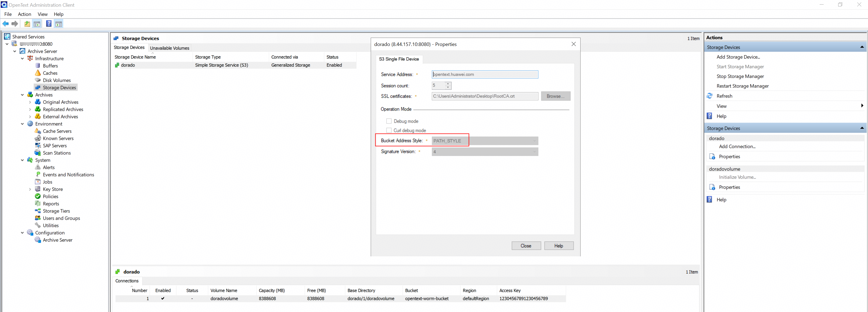This screenshot has height=312, width=868.
Task: Open the Reports node
Action: click(51, 204)
